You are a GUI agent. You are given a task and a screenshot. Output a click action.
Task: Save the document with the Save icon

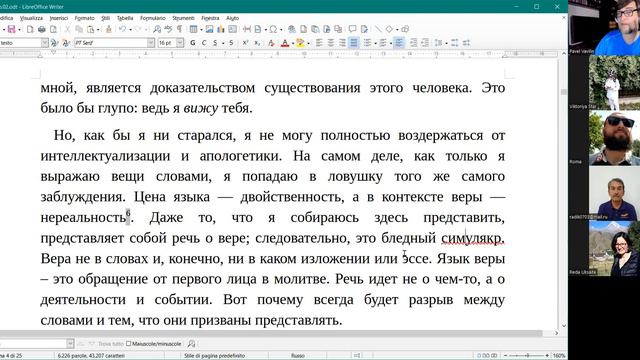click(11, 29)
